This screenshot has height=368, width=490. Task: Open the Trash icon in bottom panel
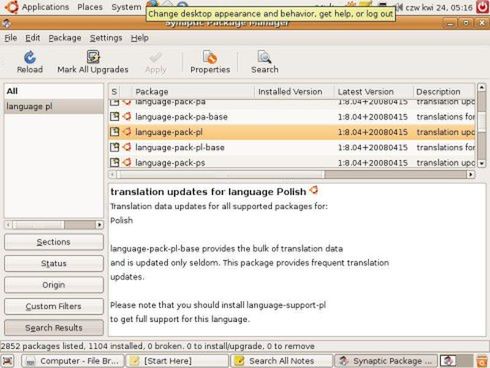pyautogui.click(x=482, y=361)
